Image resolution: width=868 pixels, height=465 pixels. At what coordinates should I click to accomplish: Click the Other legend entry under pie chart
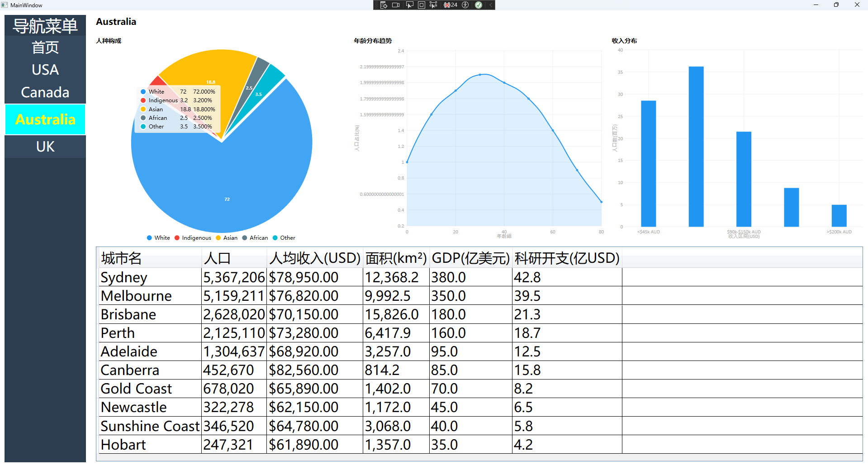click(284, 238)
